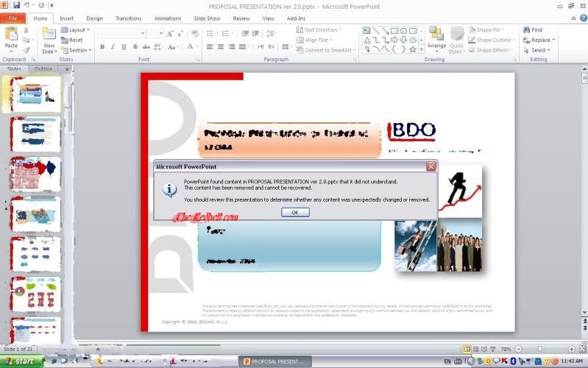Click the Columns icon in Paragraph group

pos(286,46)
